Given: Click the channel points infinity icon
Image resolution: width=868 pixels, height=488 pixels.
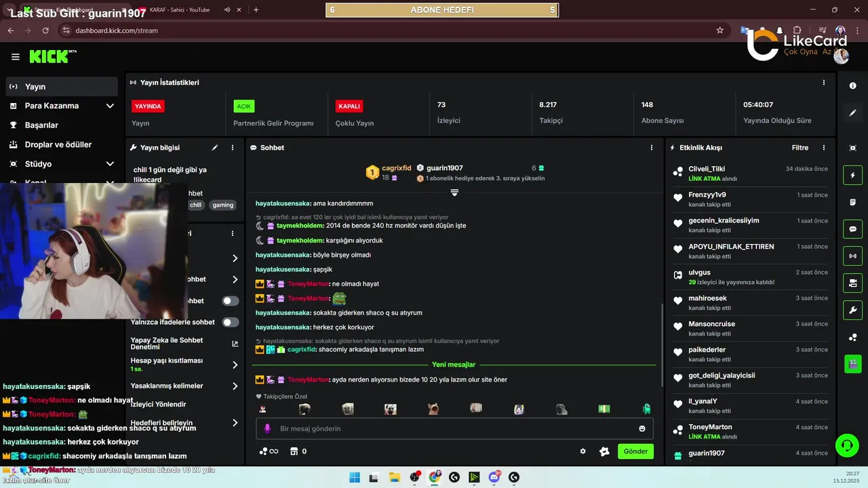Looking at the screenshot, I should click(x=269, y=451).
